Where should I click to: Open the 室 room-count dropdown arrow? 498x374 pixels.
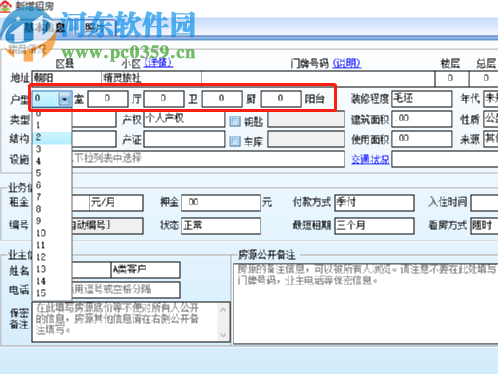pyautogui.click(x=64, y=99)
